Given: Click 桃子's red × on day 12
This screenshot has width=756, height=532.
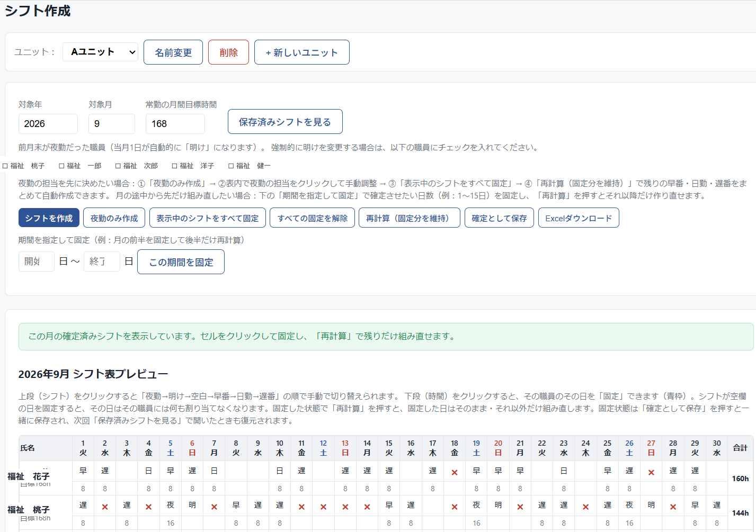Looking at the screenshot, I should 323,507.
